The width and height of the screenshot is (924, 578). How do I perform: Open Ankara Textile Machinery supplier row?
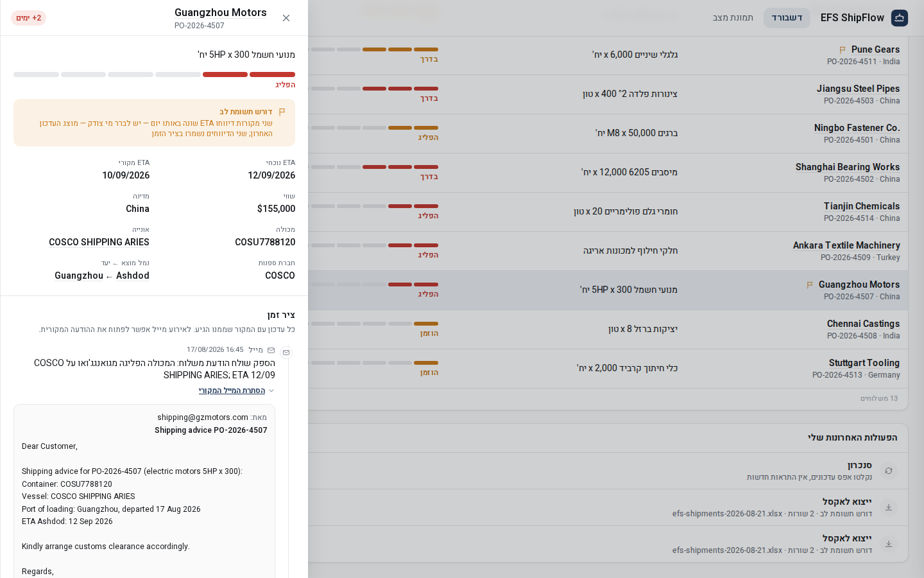[x=846, y=245]
